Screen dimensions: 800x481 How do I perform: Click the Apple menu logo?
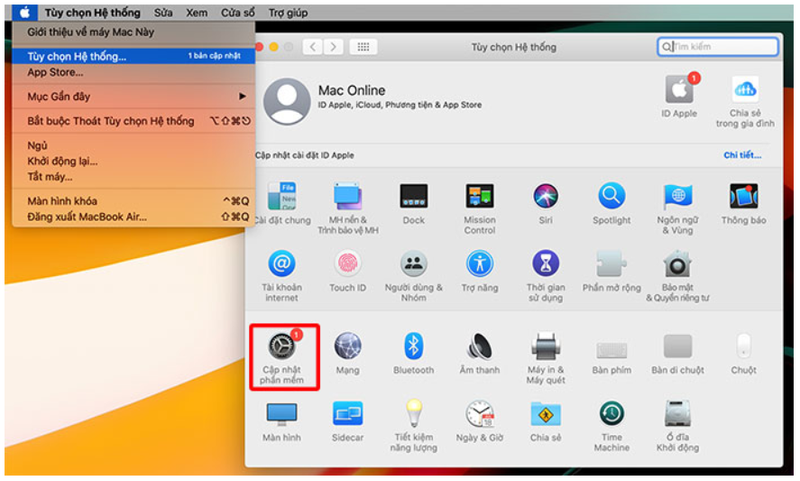[x=24, y=12]
